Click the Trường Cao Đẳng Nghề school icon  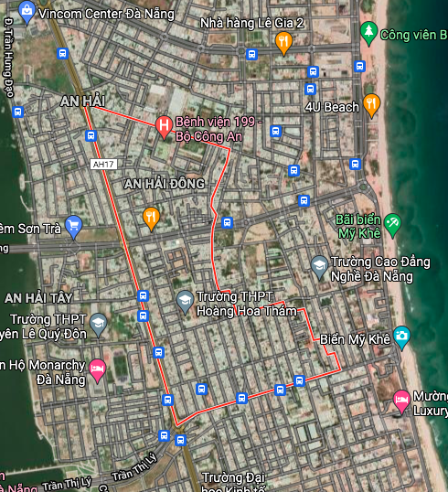319,267
